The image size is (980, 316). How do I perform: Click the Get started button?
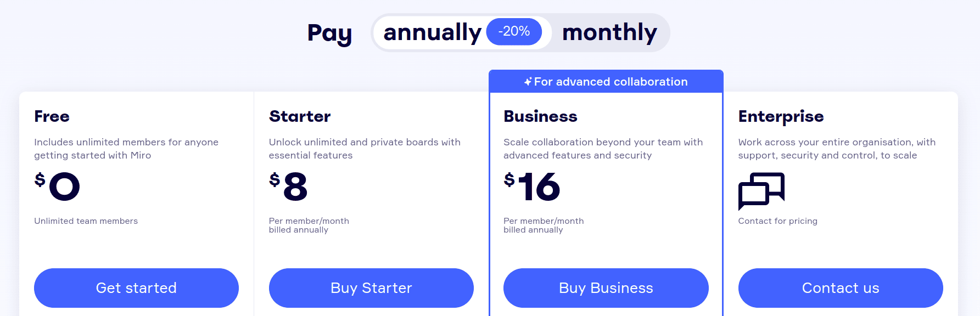click(136, 288)
